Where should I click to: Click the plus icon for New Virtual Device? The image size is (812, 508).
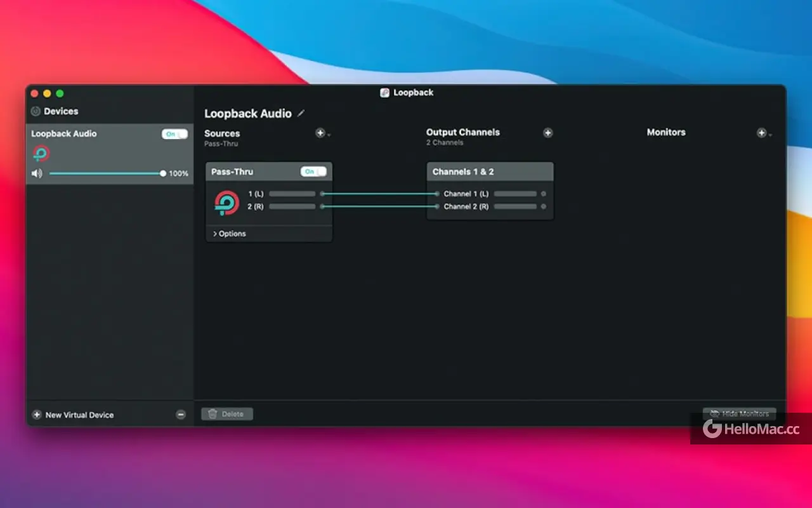point(36,415)
